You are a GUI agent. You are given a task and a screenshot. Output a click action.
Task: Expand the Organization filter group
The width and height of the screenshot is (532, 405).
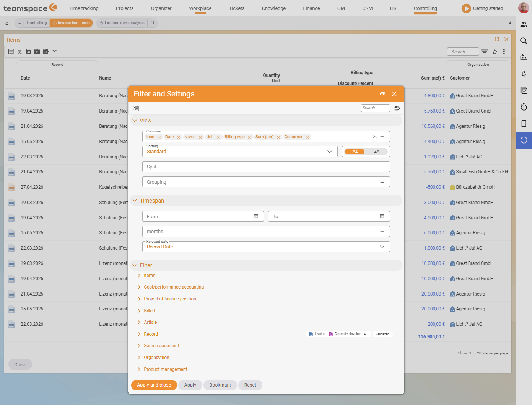[139, 358]
